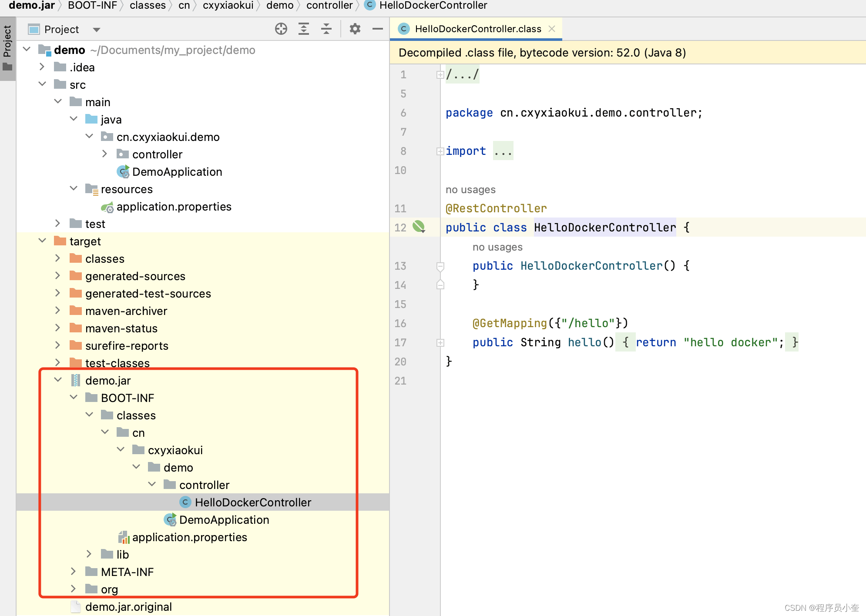Image resolution: width=866 pixels, height=616 pixels.
Task: Click the Expand All icon in Project toolbar
Action: pos(304,29)
